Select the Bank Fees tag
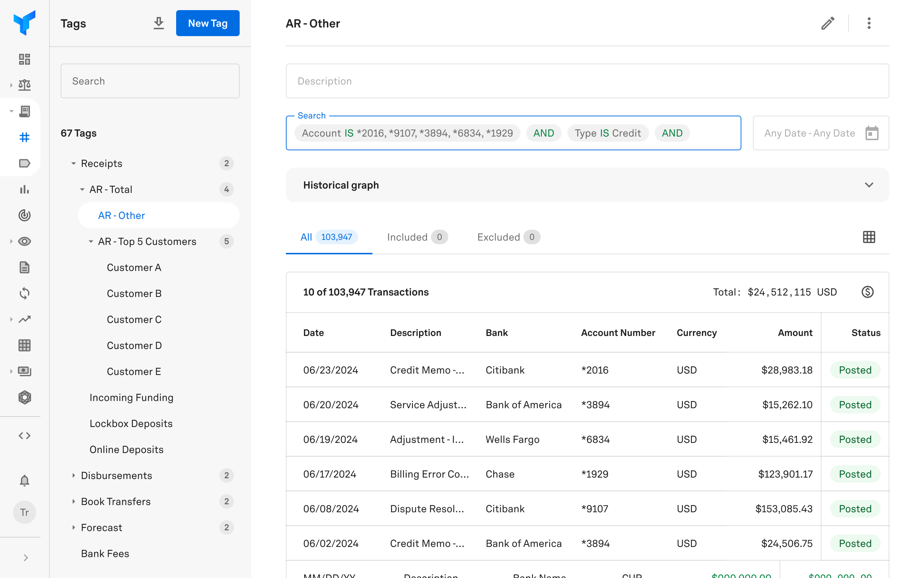 click(x=105, y=553)
